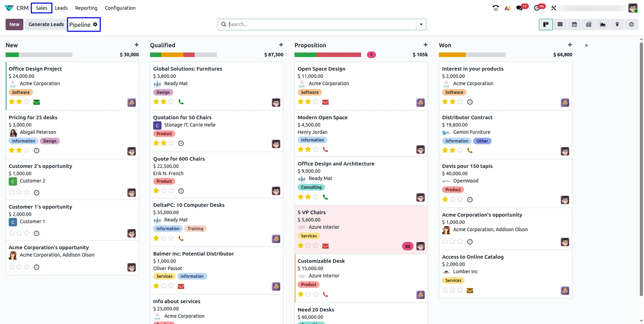This screenshot has width=644, height=324.
Task: Open the VoIP phone icon in header
Action: 496,8
